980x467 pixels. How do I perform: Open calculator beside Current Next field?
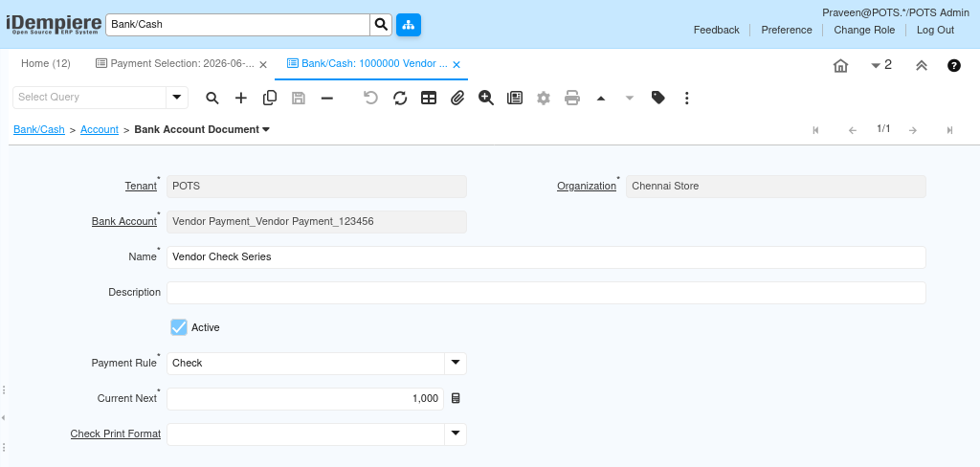click(x=456, y=398)
